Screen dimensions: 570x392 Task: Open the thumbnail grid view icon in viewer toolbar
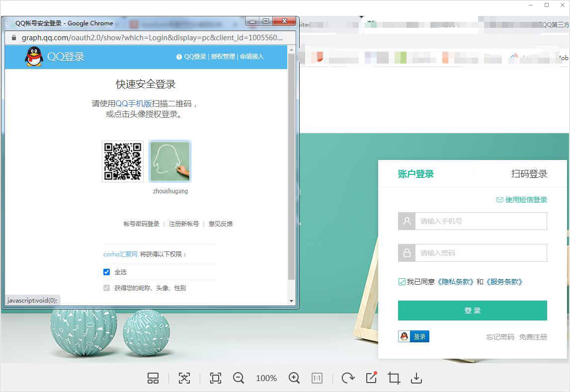click(153, 378)
